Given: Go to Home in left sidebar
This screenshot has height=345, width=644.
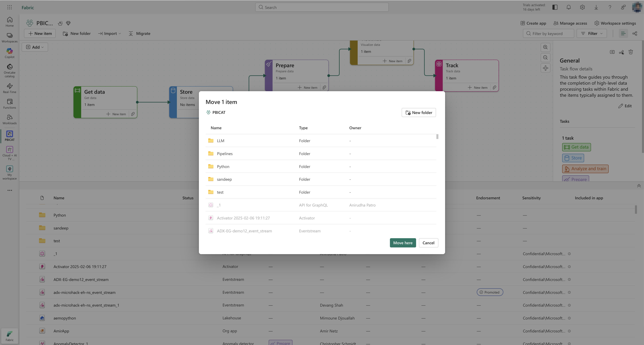Looking at the screenshot, I should [x=10, y=22].
